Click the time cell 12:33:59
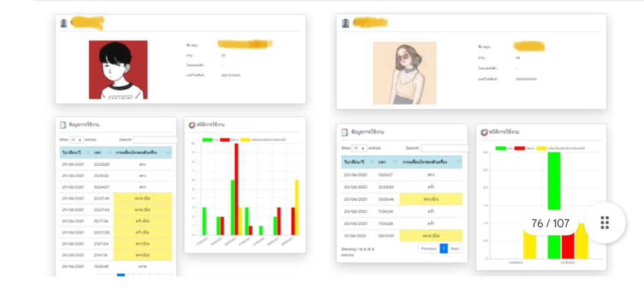The width and height of the screenshot is (644, 290). click(x=386, y=187)
